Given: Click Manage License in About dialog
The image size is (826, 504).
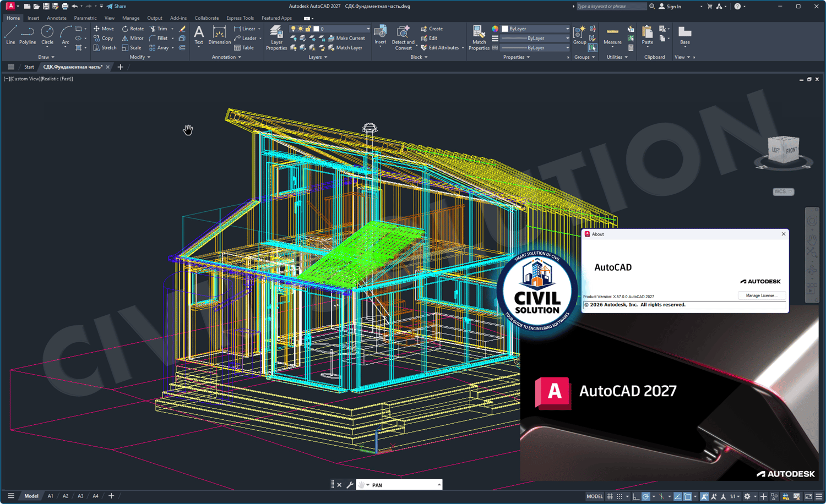Looking at the screenshot, I should click(762, 295).
